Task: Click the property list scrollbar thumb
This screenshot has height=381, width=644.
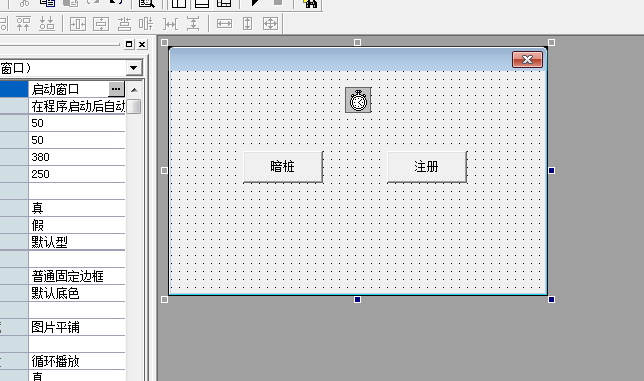Action: point(134,106)
